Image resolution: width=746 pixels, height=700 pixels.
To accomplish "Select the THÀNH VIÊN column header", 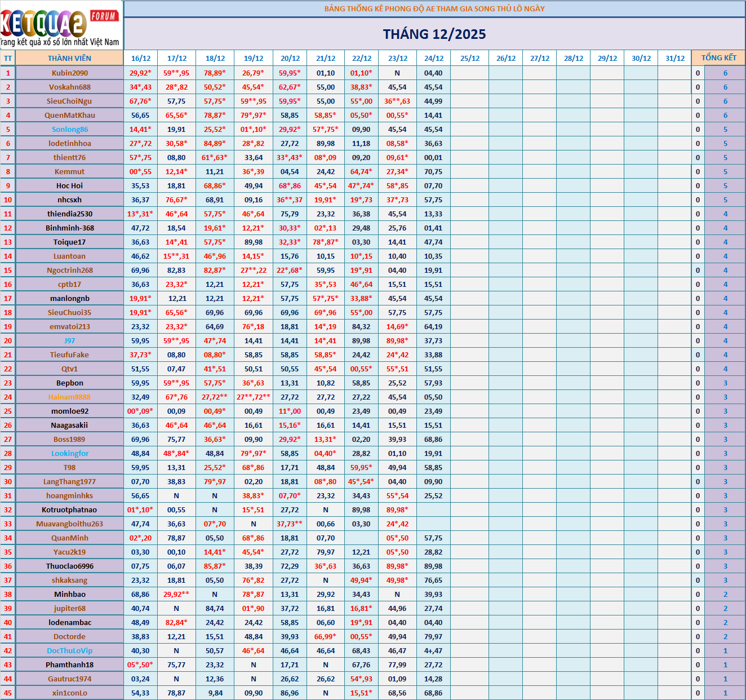I will [69, 58].
